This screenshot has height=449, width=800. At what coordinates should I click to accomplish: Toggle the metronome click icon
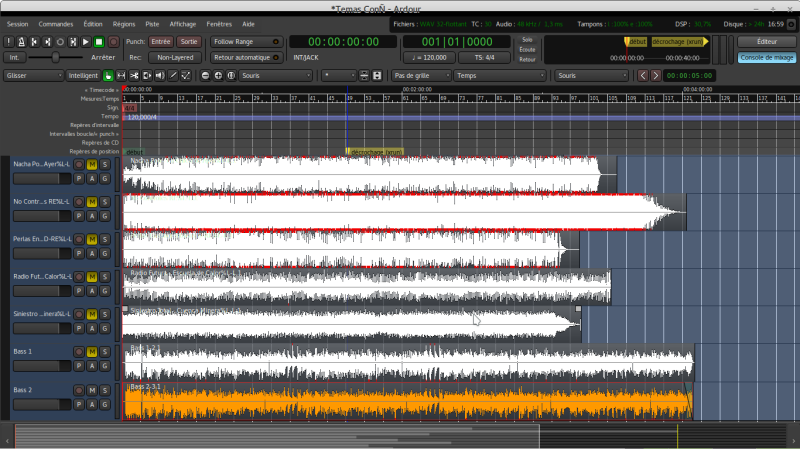tap(21, 42)
